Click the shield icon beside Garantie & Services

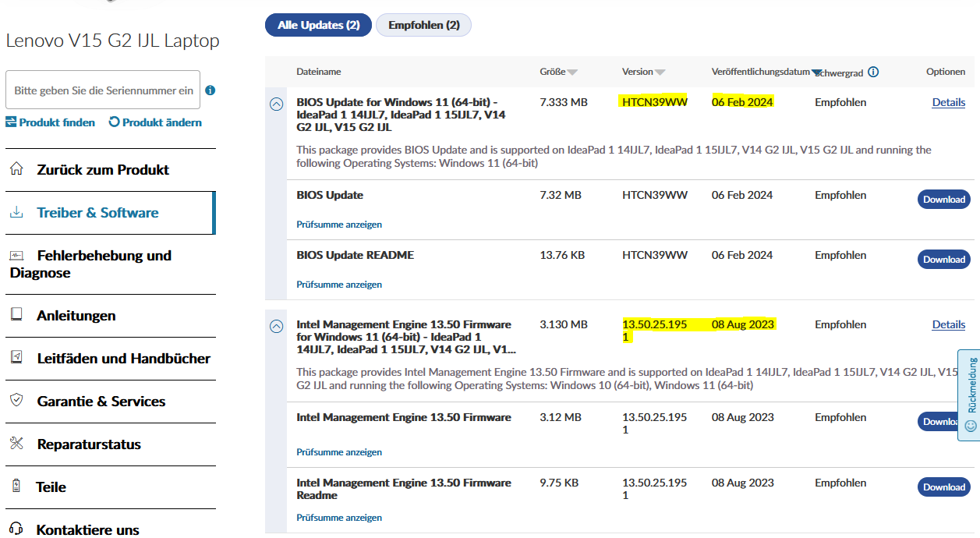point(16,401)
